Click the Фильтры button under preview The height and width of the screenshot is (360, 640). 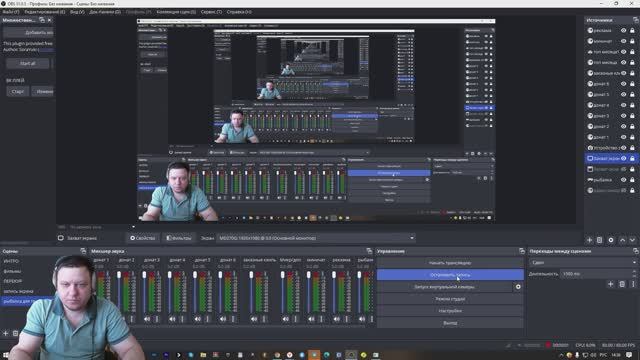179,238
